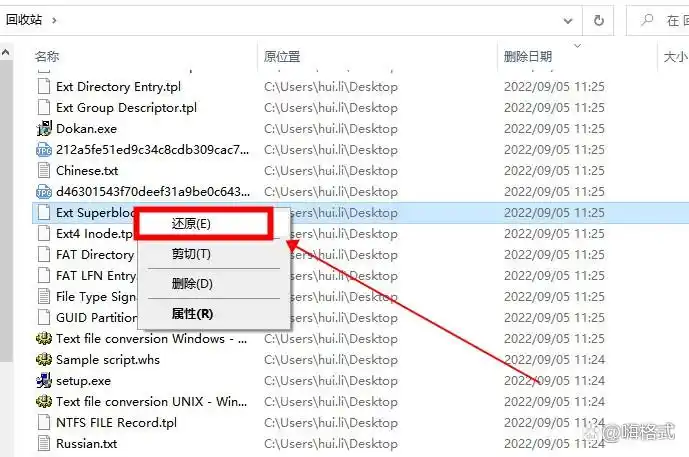This screenshot has width=689, height=457.
Task: Choose 删除(D) from the context menu
Action: coord(192,284)
